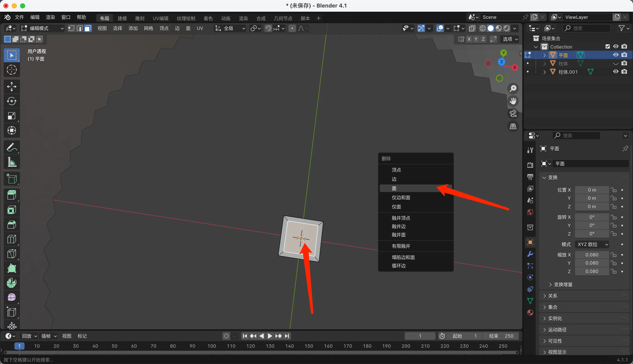Select the Scale tool icon

click(x=12, y=116)
